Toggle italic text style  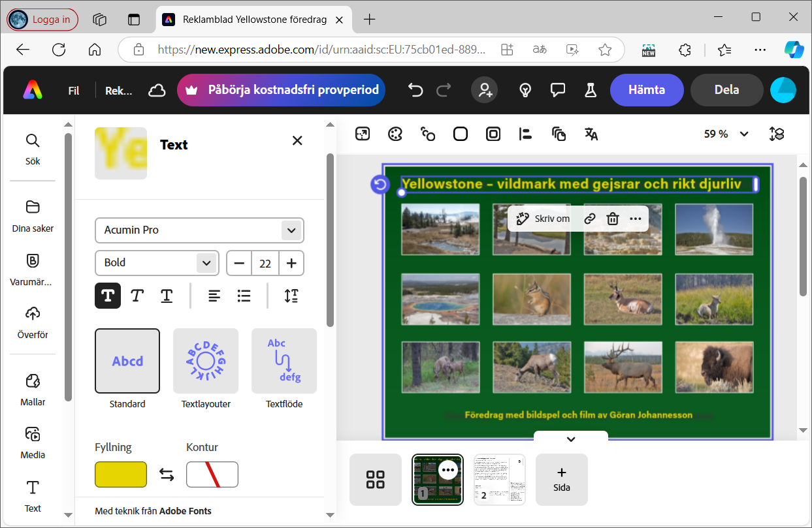[137, 296]
